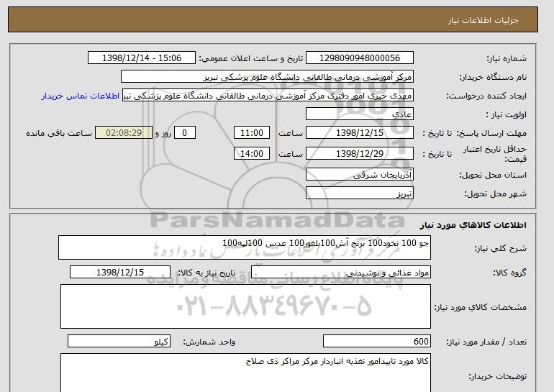This screenshot has height=392, width=554.
Task: Click the label توضیحات خریدار
Action: (x=498, y=376)
